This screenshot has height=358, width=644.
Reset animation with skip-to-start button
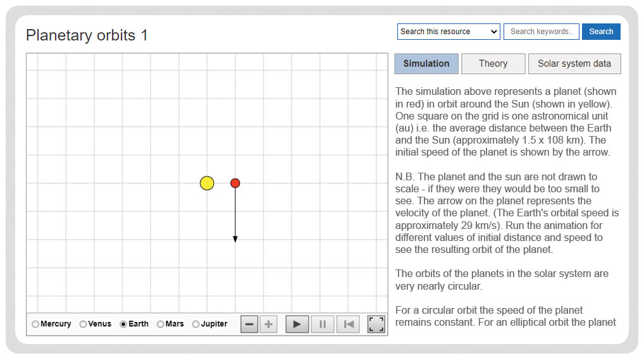[349, 324]
